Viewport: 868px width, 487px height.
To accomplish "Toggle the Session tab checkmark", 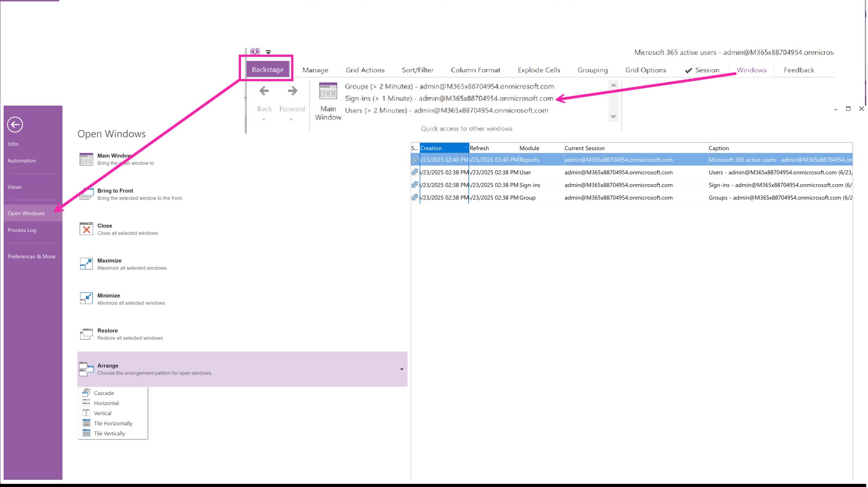I will click(688, 70).
